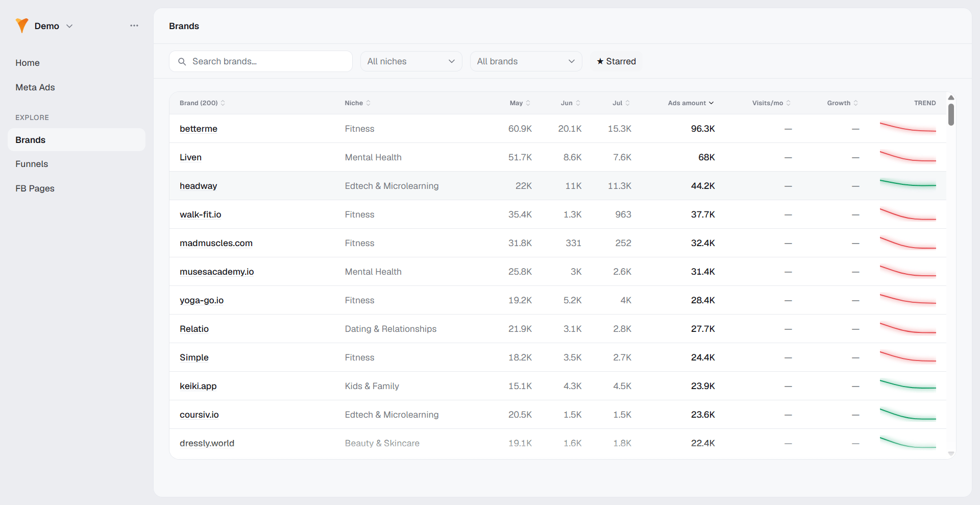Screen dimensions: 980x505
Task: Click the table vertical scrollbar thumb
Action: [x=951, y=114]
